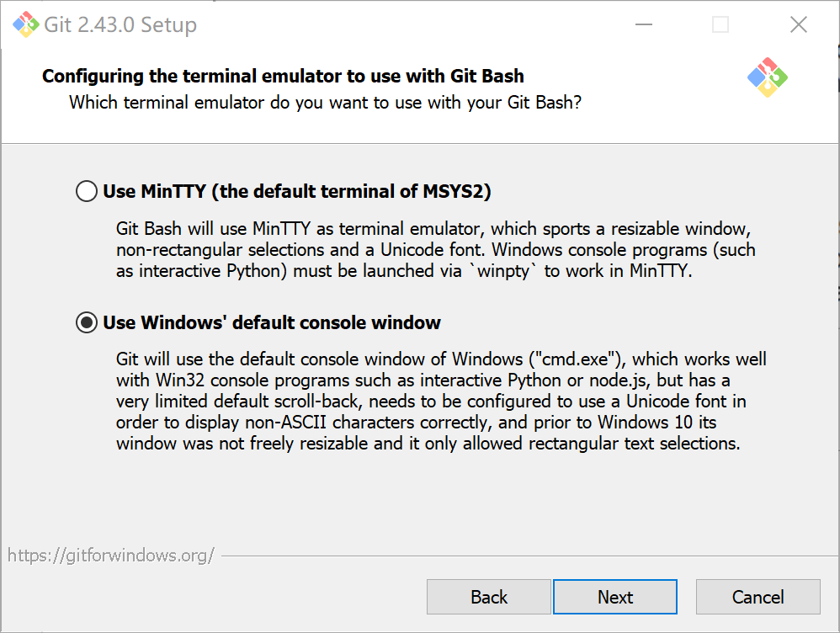Click the `winpty` word in the MinTTY description
840x633 pixels.
click(x=502, y=272)
